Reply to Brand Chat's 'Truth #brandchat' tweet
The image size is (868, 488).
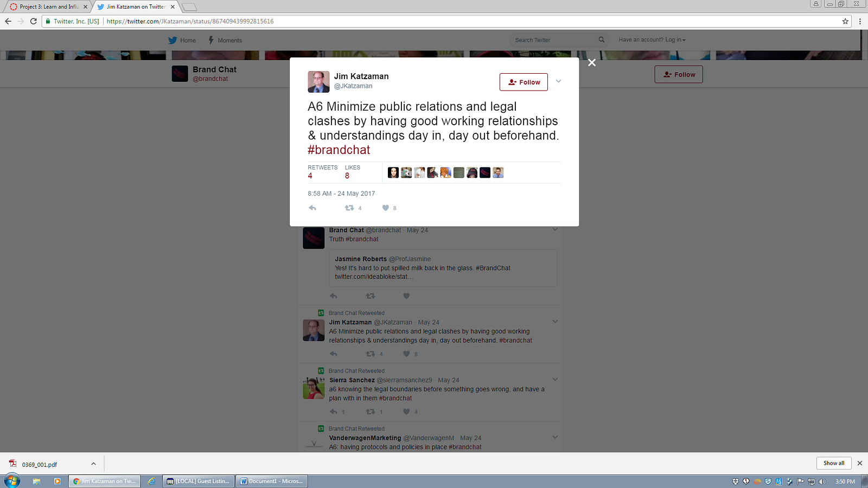pos(334,296)
